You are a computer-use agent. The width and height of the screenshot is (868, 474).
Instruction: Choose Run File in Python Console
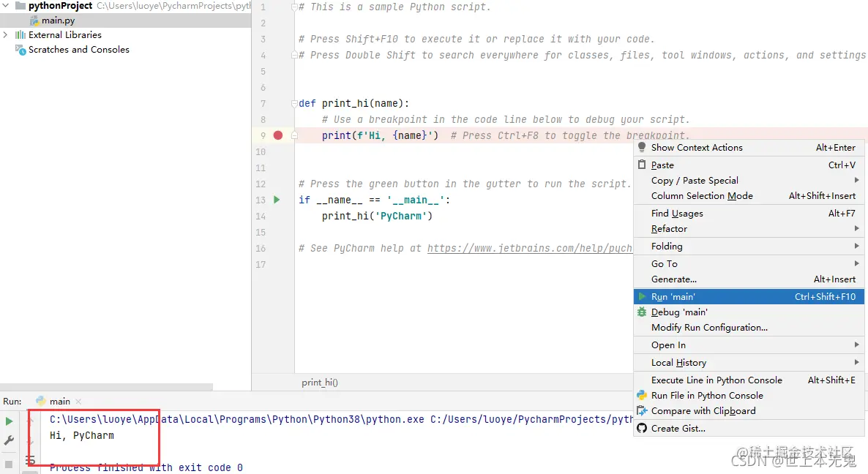click(x=749, y=396)
